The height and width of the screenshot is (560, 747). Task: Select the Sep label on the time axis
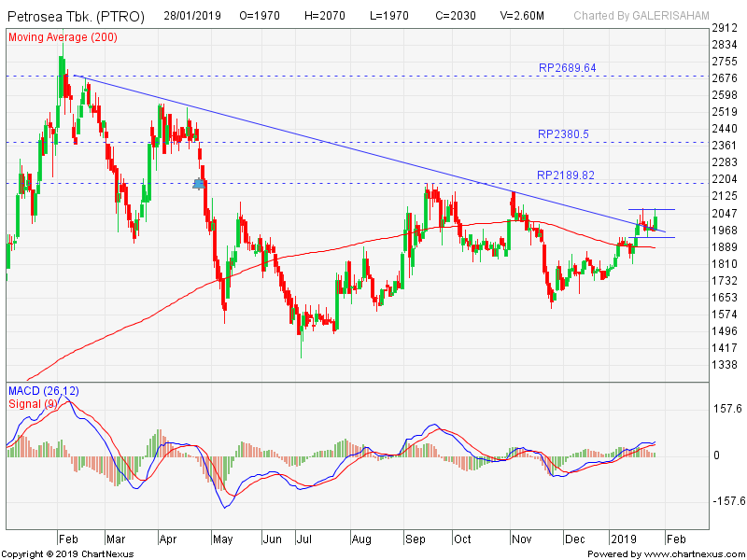414,539
